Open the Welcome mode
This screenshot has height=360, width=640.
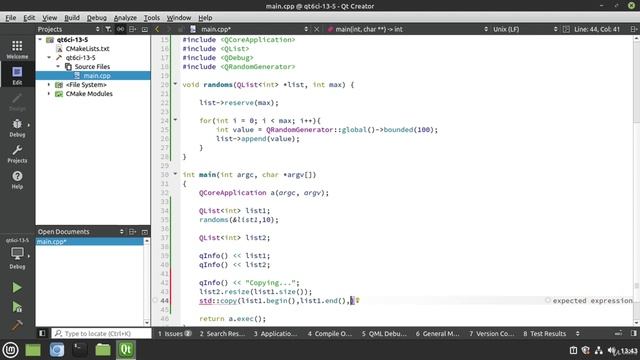click(x=17, y=49)
